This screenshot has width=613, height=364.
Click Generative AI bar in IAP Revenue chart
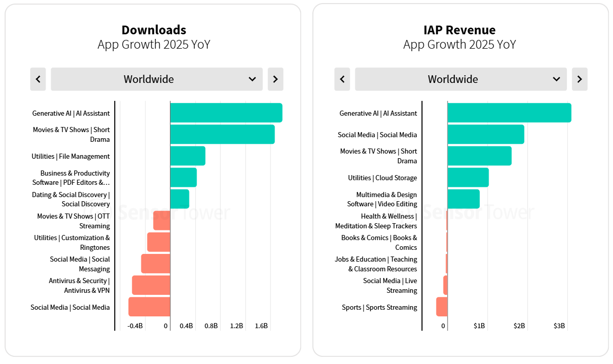(x=509, y=113)
